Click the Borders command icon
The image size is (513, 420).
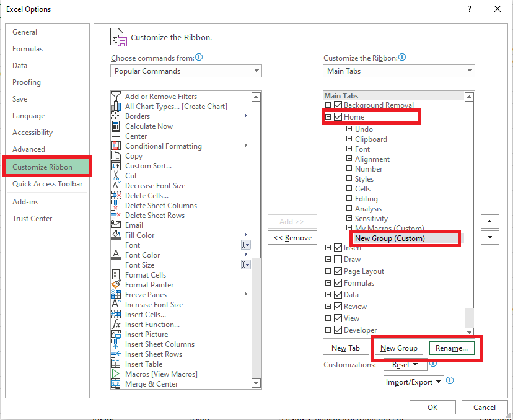pos(116,116)
